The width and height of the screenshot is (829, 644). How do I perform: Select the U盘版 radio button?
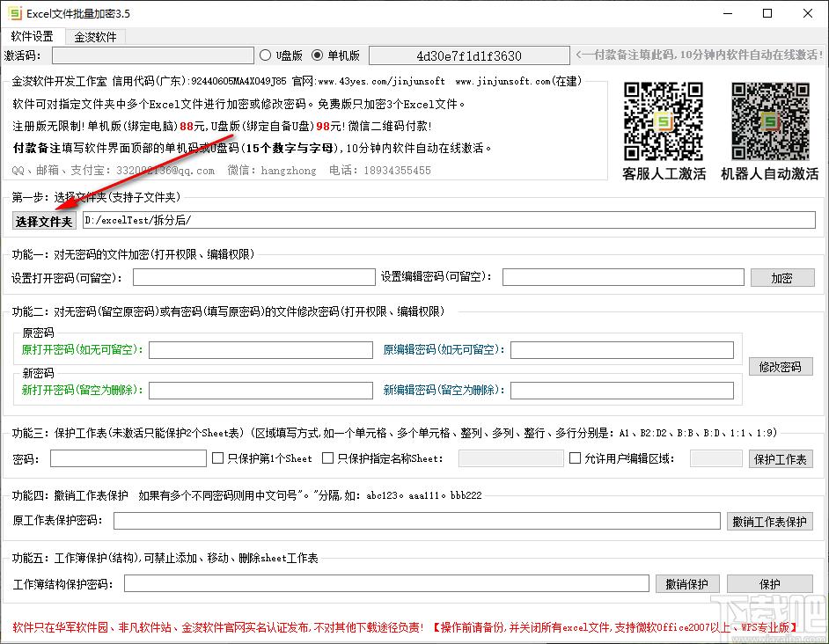tap(266, 55)
